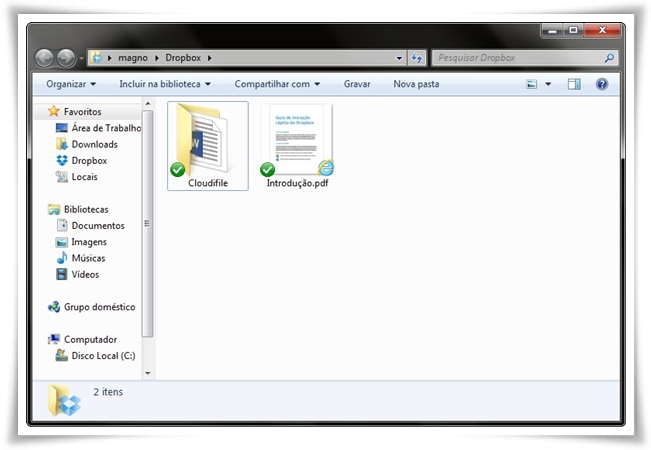Open the Organizar menu
This screenshot has height=450, width=651.
(71, 84)
